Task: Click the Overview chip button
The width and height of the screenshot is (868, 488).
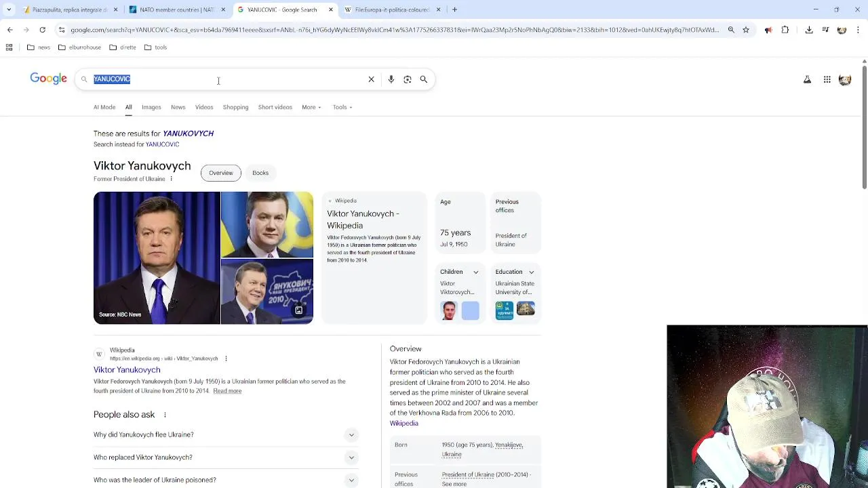Action: pyautogui.click(x=221, y=173)
